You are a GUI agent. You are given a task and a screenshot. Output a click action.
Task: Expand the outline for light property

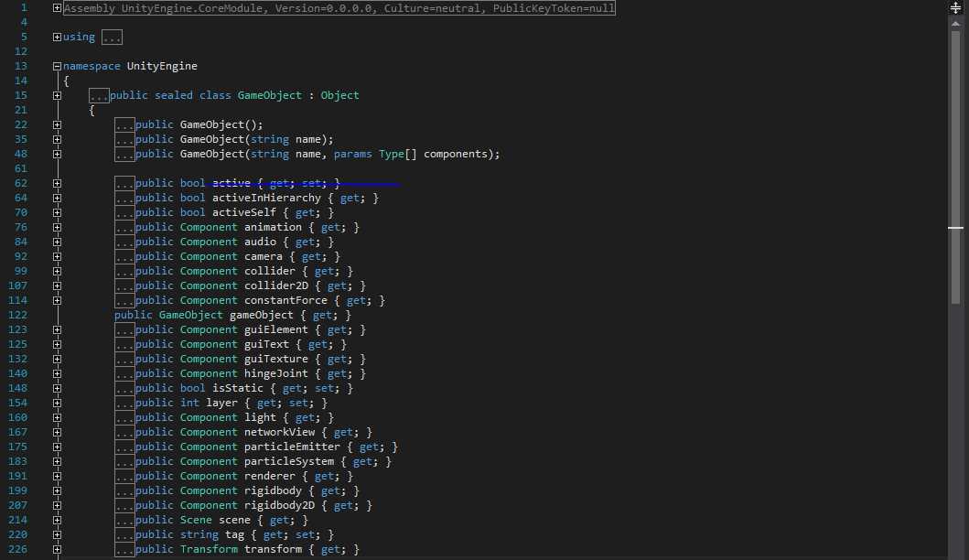pos(57,418)
